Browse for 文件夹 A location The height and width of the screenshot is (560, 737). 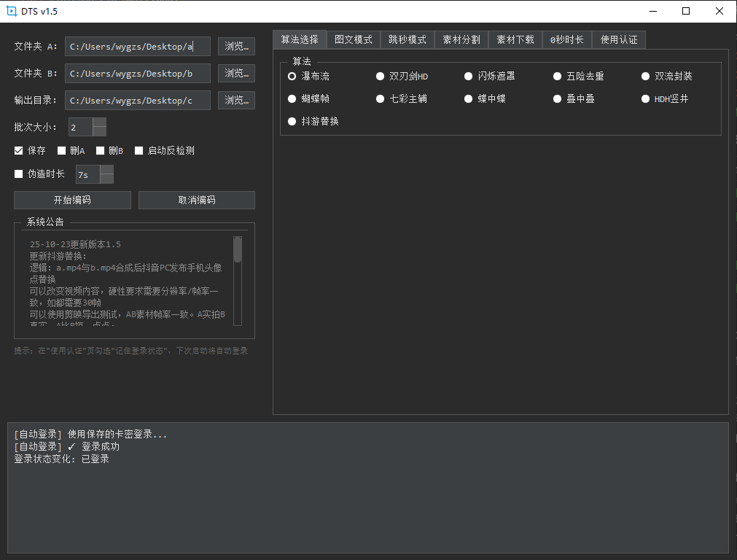(236, 47)
